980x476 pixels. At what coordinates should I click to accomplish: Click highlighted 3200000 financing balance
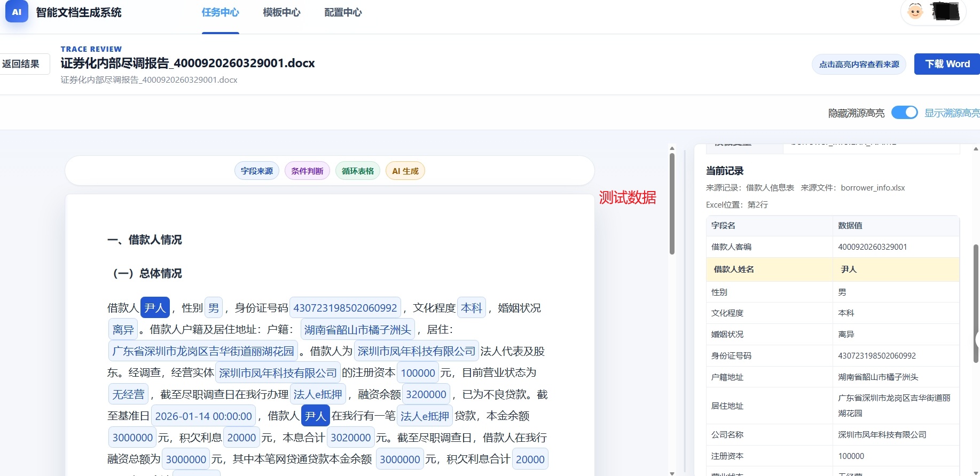point(426,394)
